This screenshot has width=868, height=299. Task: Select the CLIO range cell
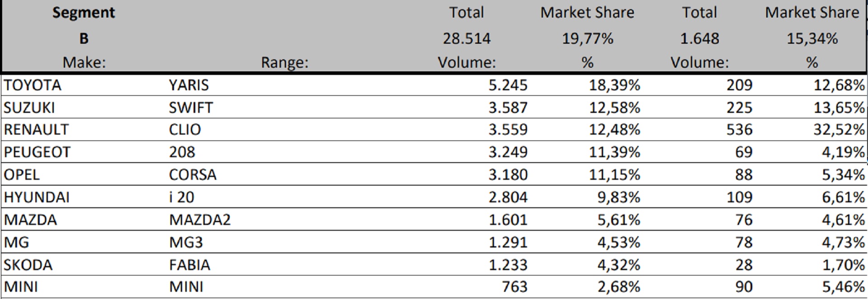(x=185, y=130)
